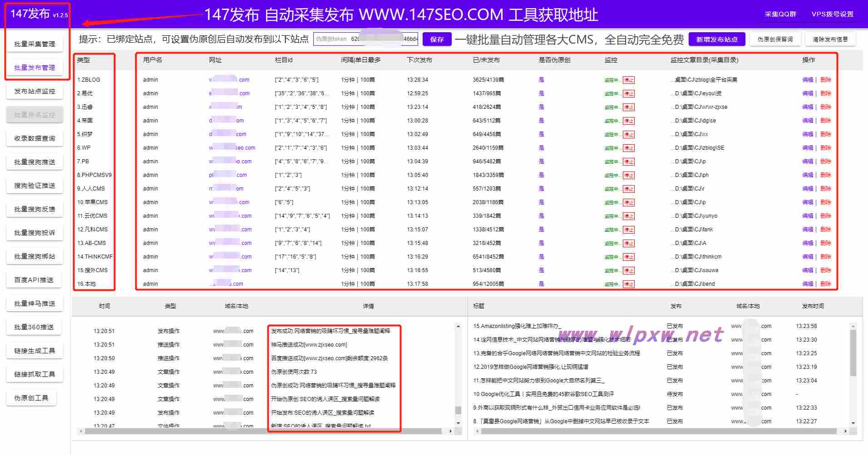Select article 15.Amazonlisting强化难上加难咋办_
Screen dimensions: 868x455
click(x=517, y=326)
